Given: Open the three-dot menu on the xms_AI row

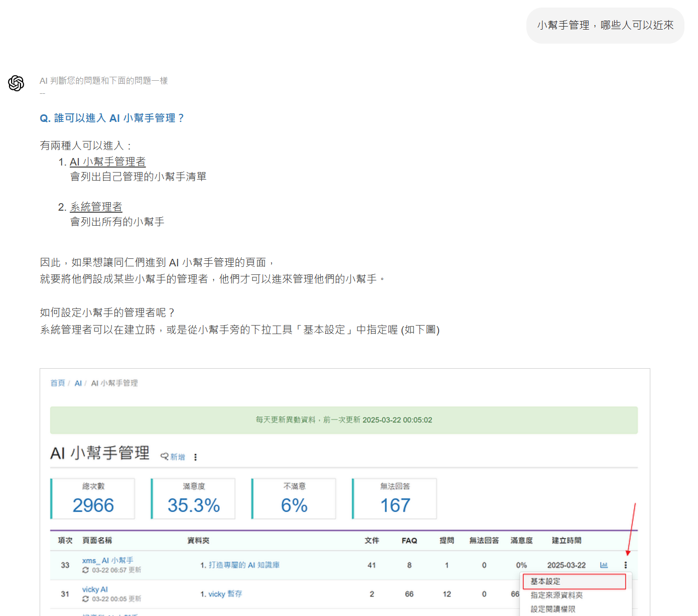Looking at the screenshot, I should [625, 565].
